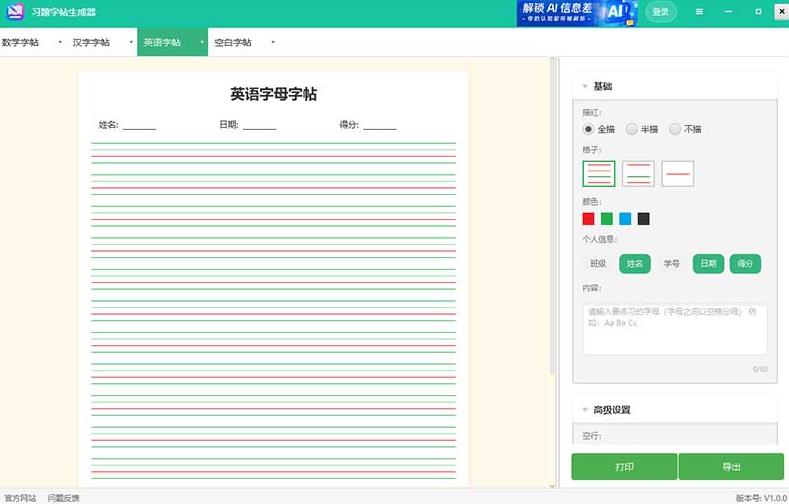This screenshot has width=789, height=504.
Task: Toggle 学号 personal info option
Action: (672, 264)
